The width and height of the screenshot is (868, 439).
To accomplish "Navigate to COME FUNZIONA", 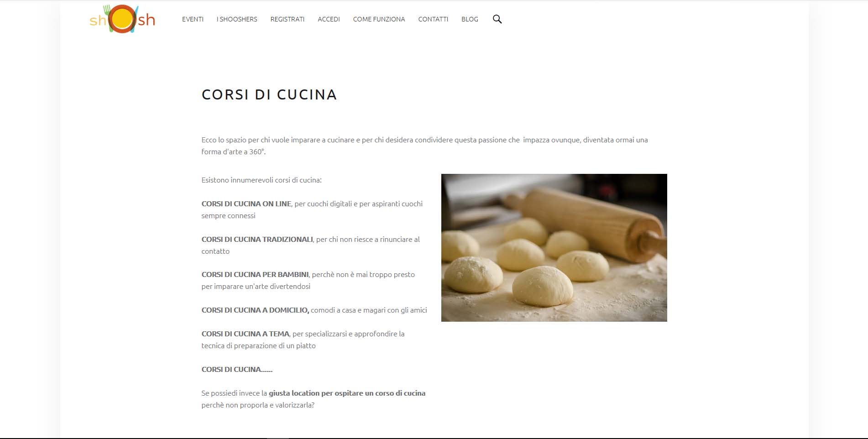I will pos(379,19).
